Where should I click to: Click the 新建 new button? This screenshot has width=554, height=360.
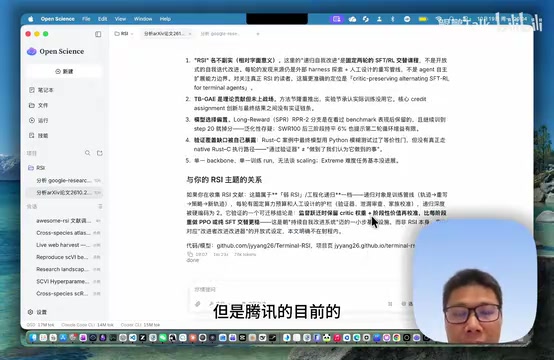64,71
